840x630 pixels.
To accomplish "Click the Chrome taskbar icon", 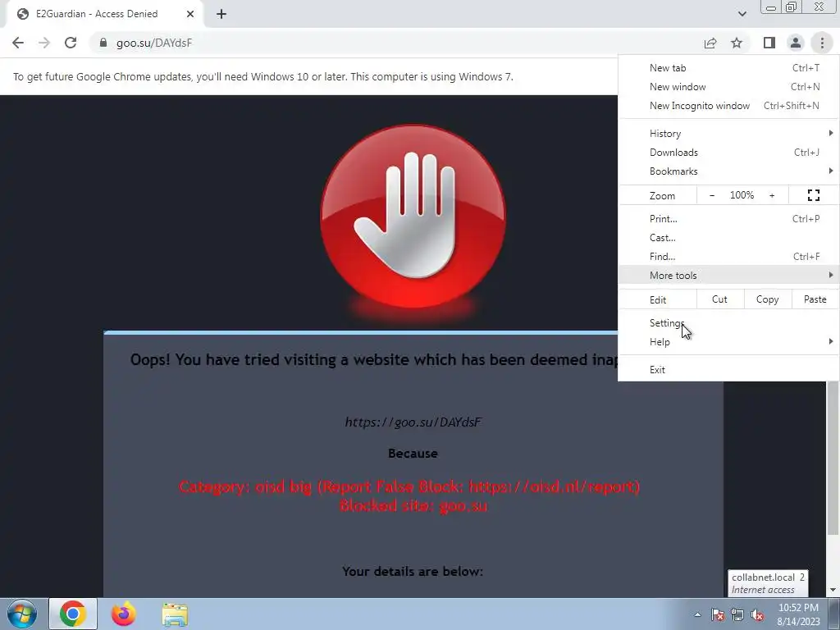I will (73, 614).
